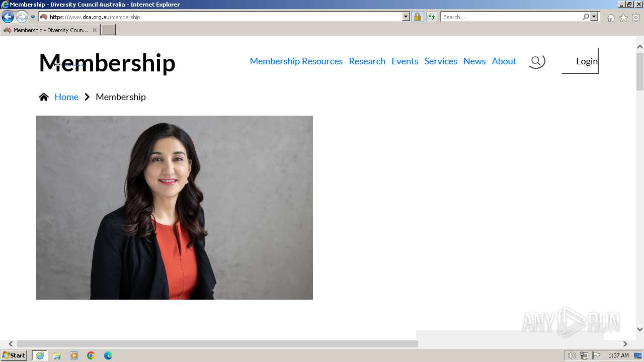Click the Membership breadcrumb text
The width and height of the screenshot is (644, 362).
pos(121,97)
